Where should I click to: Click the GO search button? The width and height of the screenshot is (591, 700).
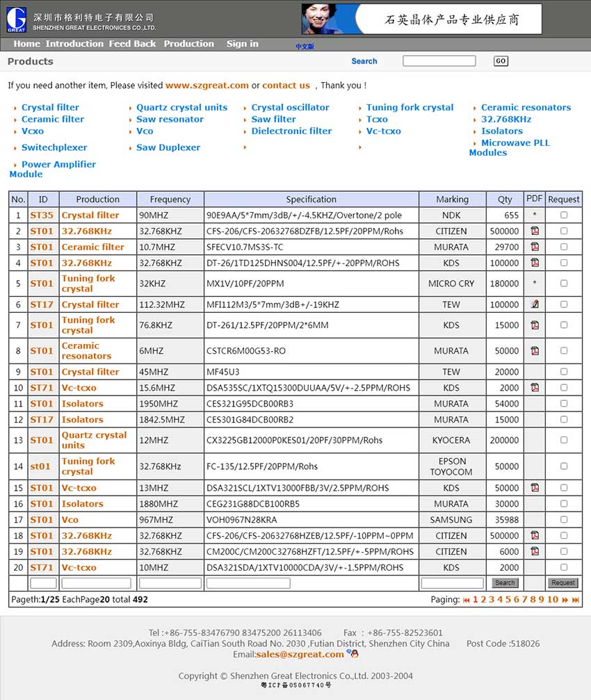500,60
